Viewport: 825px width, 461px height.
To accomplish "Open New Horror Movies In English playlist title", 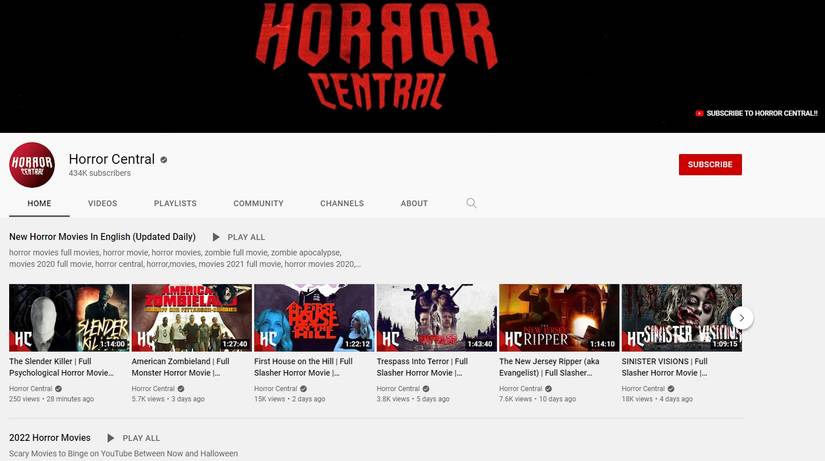I will pyautogui.click(x=102, y=237).
